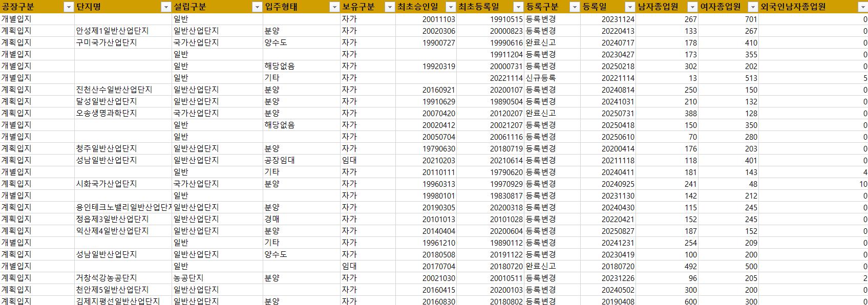Click the 보유구분 filter dropdown button
868x305 pixels.
(x=389, y=7)
